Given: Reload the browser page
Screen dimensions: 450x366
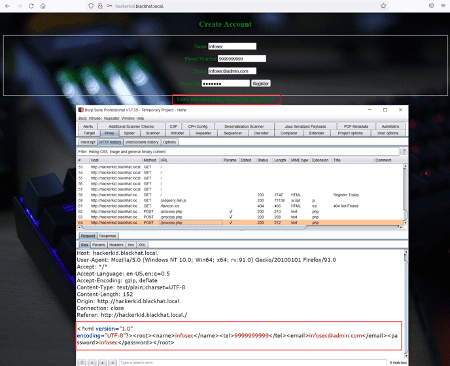Looking at the screenshot, I should (31, 6).
